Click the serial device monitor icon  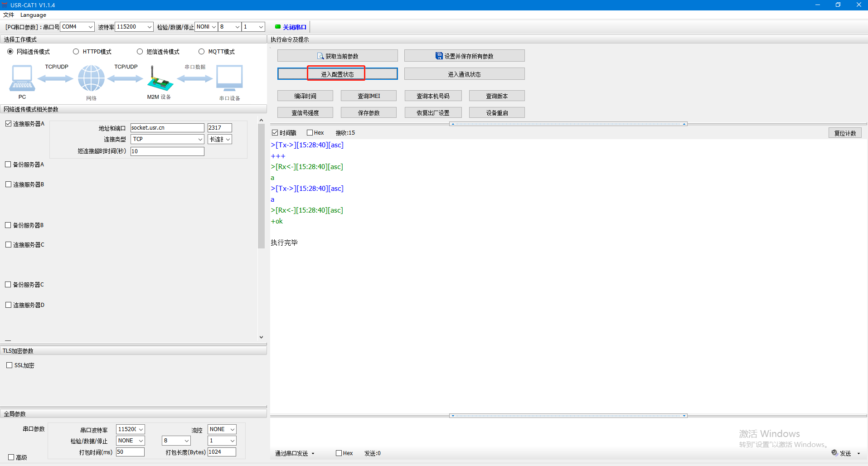(229, 78)
